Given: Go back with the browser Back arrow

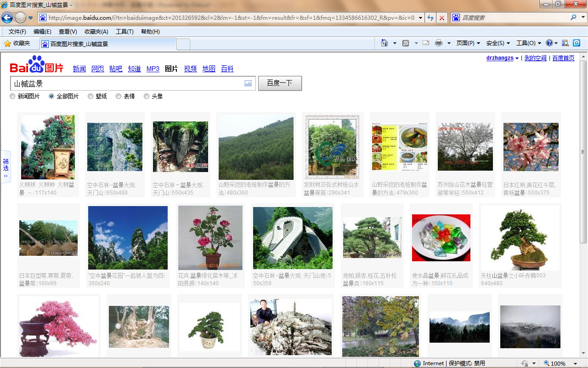Looking at the screenshot, I should pyautogui.click(x=7, y=18).
